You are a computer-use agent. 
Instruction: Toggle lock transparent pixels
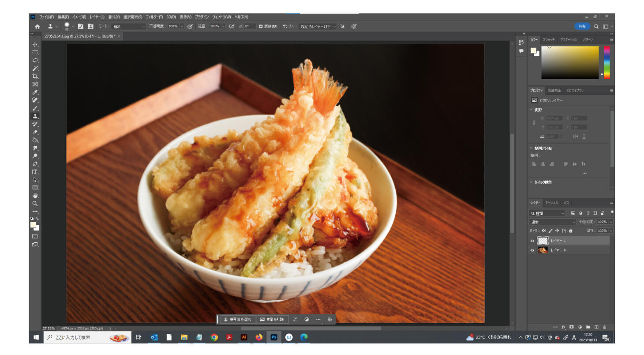(543, 231)
